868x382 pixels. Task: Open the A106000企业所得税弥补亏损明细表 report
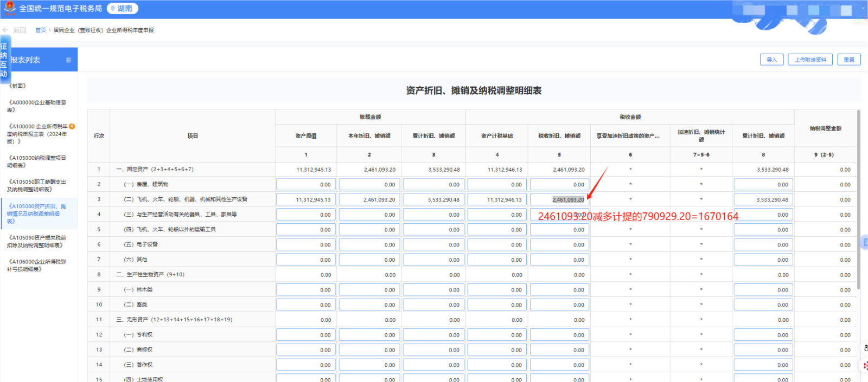(x=37, y=265)
